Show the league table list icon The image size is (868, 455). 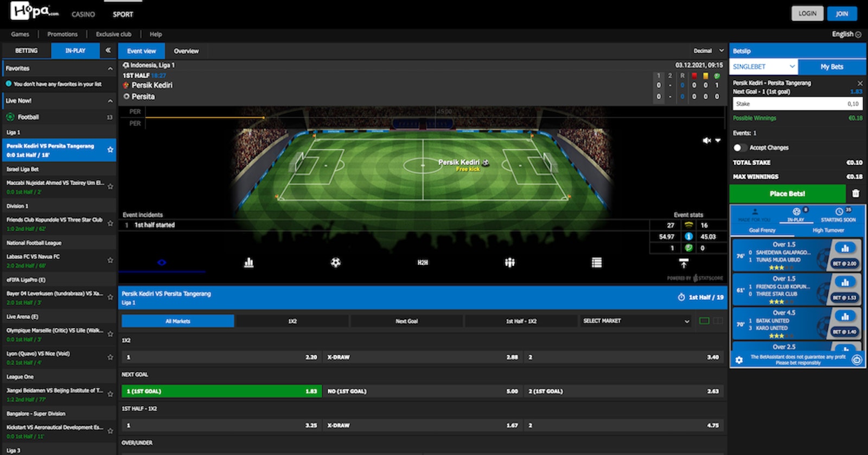point(597,263)
